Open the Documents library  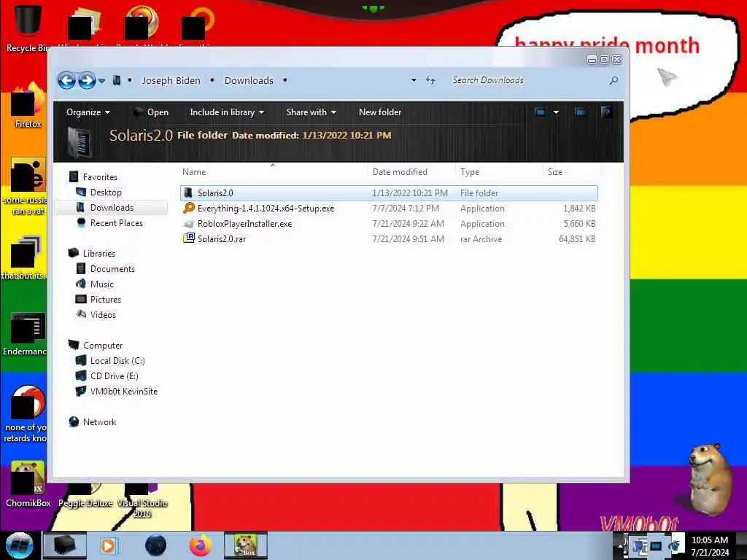pos(112,269)
